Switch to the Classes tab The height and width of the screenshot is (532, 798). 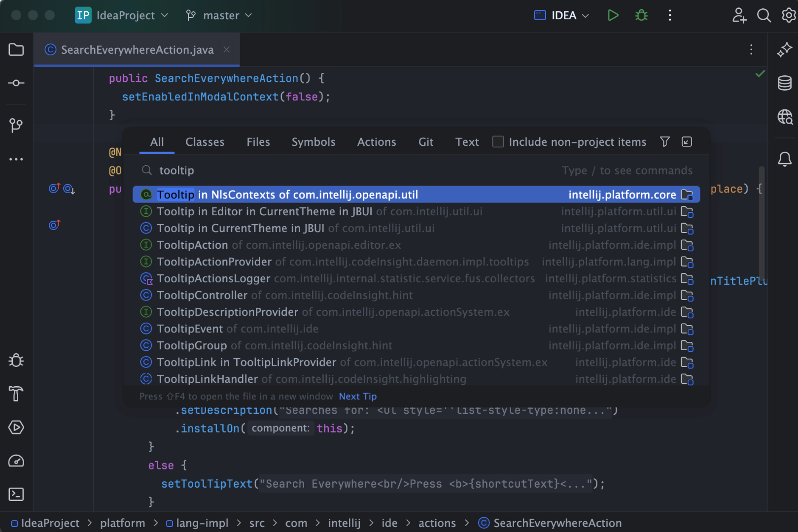coord(205,142)
